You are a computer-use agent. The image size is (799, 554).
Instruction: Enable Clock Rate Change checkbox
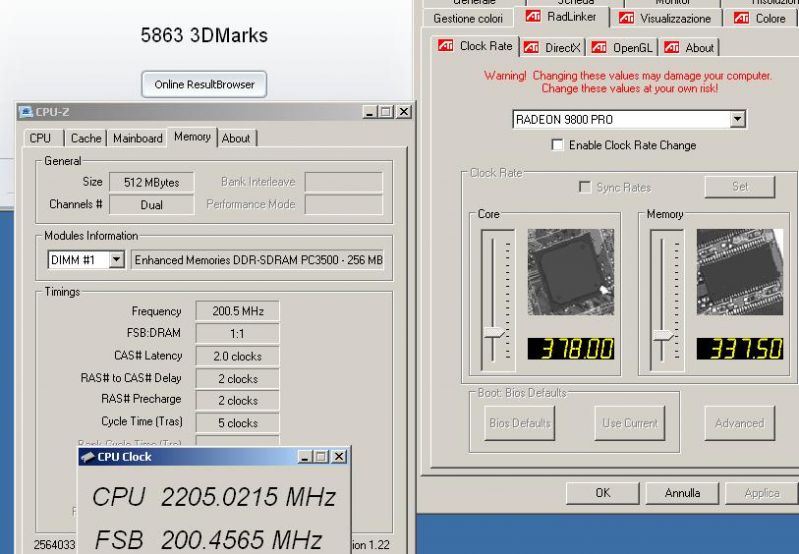point(557,145)
